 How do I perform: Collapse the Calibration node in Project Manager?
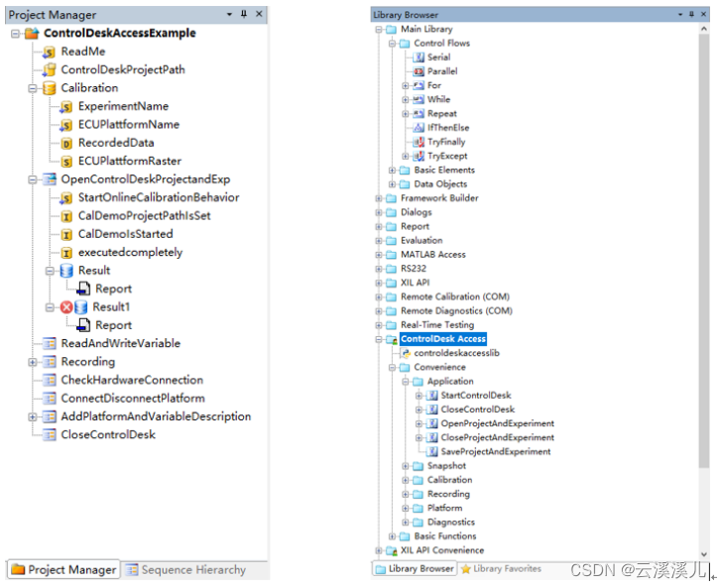32,88
